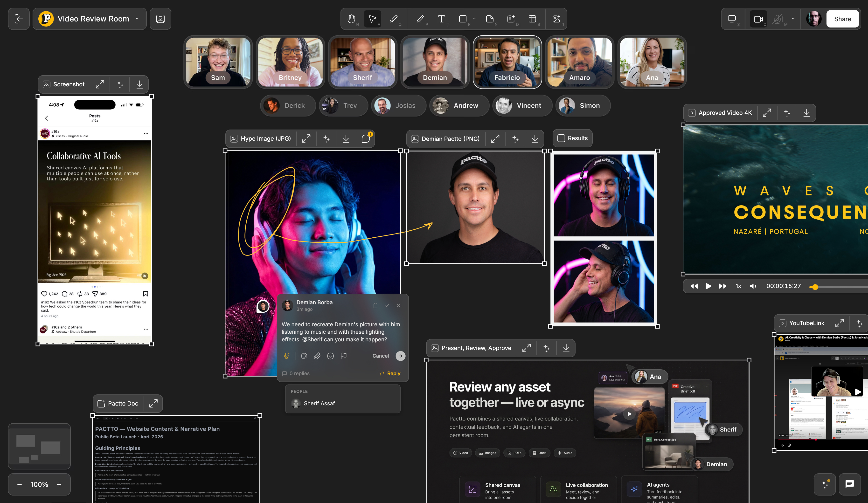Expand the Screenshot asset to fullscreen

tap(100, 84)
